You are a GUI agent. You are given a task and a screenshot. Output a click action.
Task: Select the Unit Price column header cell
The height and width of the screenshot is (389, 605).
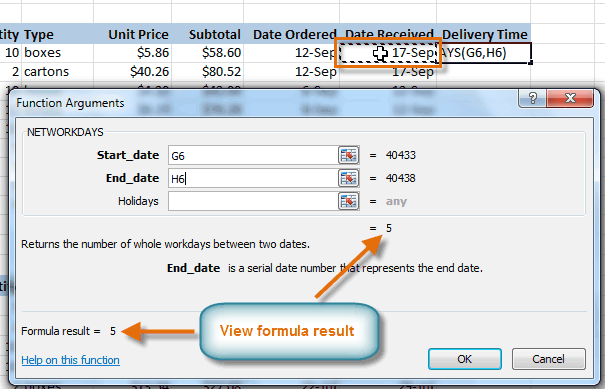(132, 34)
